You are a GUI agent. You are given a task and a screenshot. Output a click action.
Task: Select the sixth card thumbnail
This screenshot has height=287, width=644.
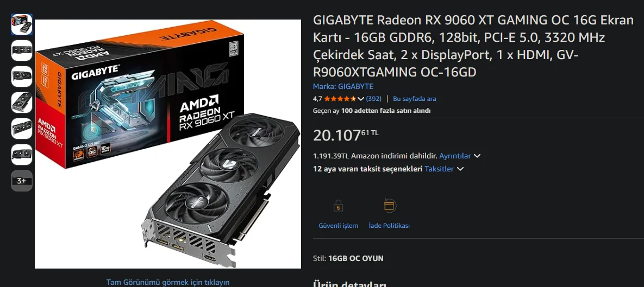22,155
